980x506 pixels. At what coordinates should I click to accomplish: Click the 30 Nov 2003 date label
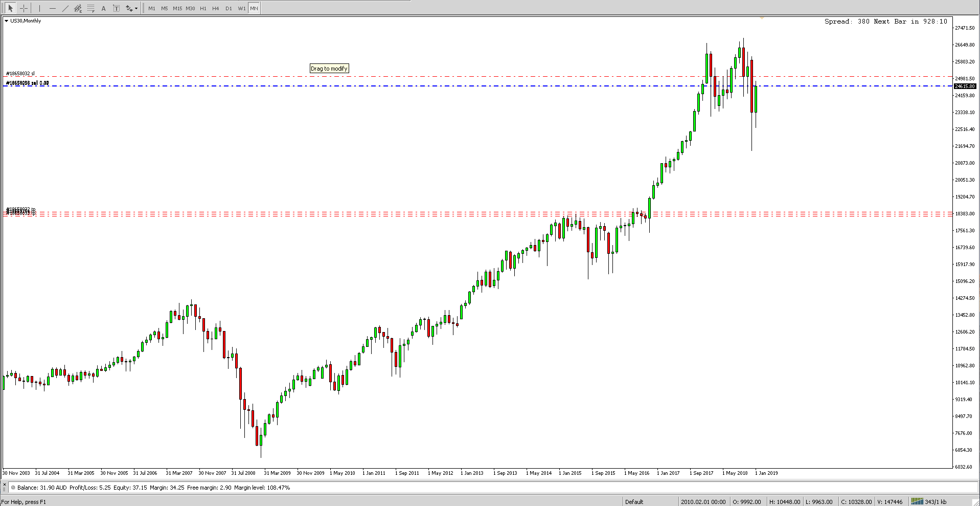point(16,473)
